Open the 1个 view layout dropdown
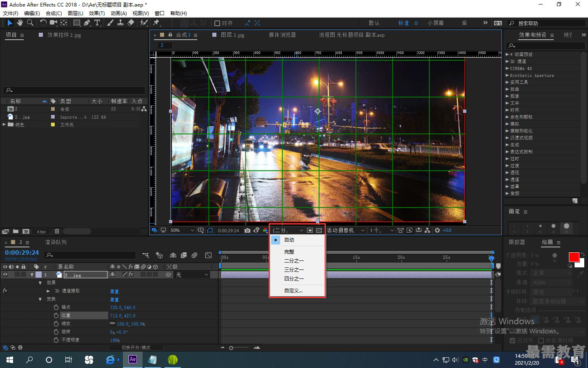 click(381, 230)
